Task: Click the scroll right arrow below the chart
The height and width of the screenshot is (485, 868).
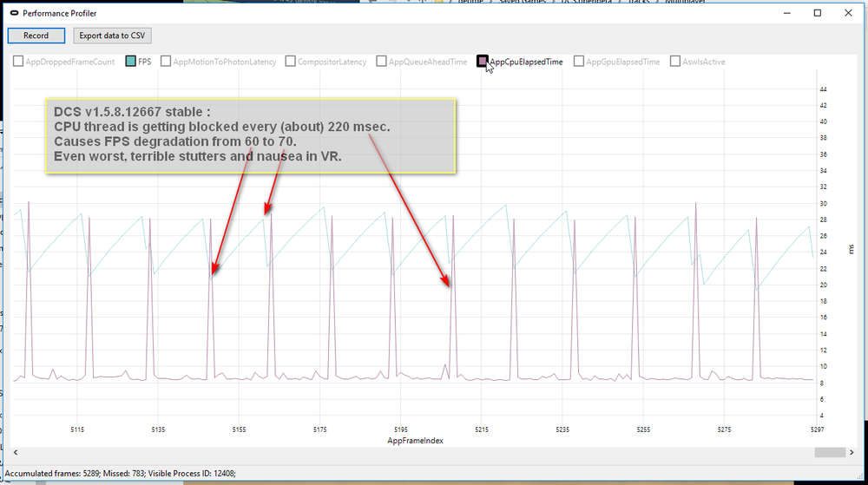Action: click(x=852, y=452)
